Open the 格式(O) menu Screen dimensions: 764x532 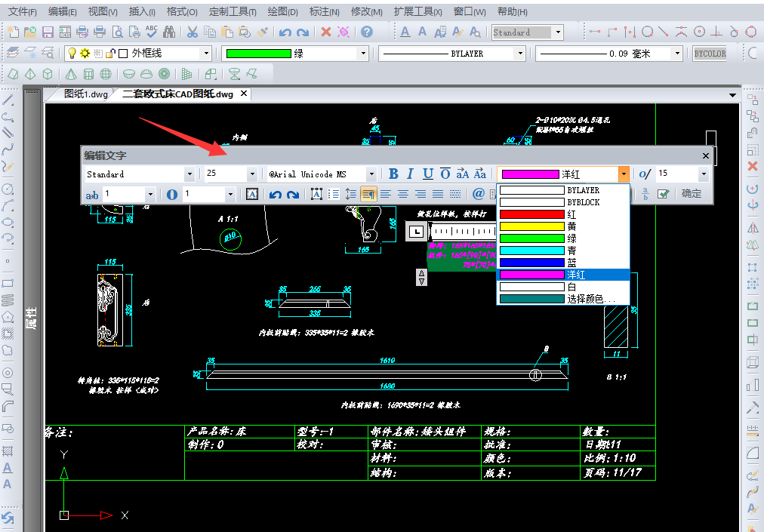182,11
